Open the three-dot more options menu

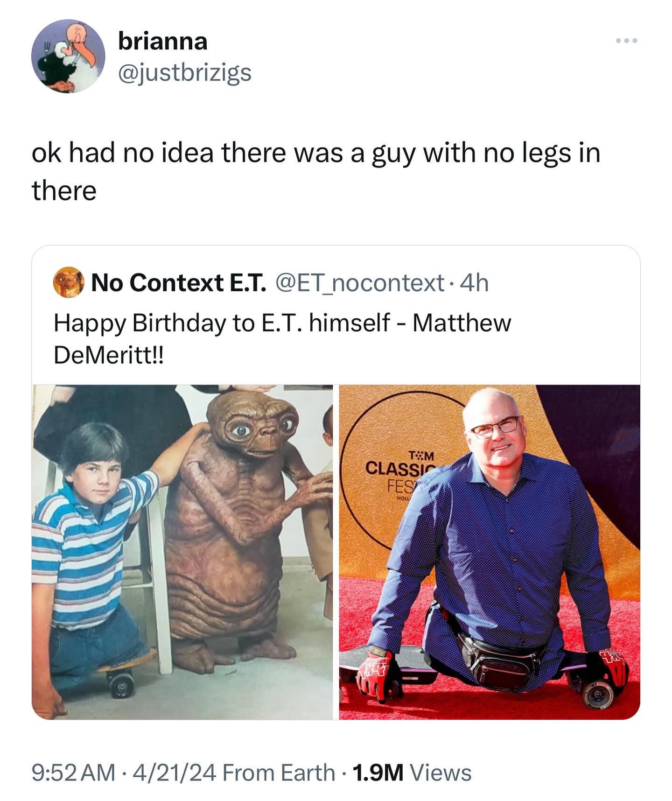[x=626, y=41]
